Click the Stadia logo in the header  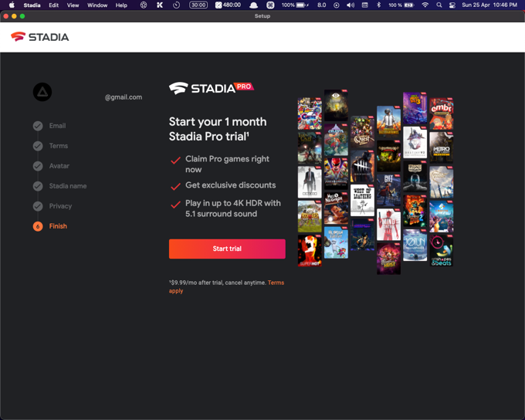(40, 37)
